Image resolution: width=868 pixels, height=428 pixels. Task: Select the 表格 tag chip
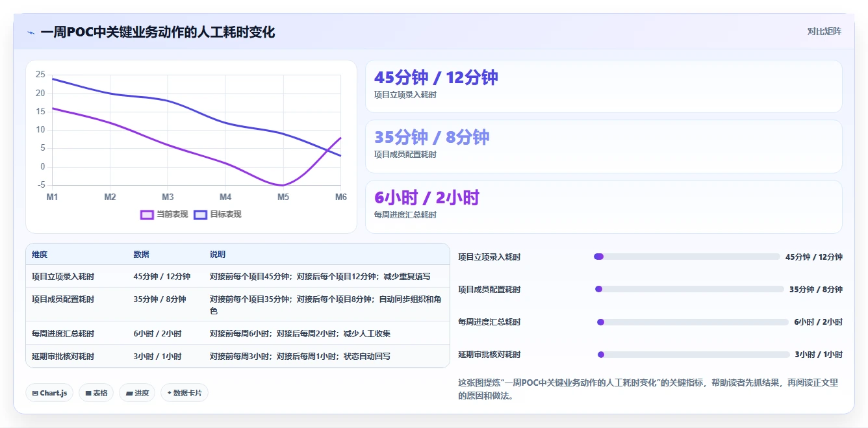96,393
